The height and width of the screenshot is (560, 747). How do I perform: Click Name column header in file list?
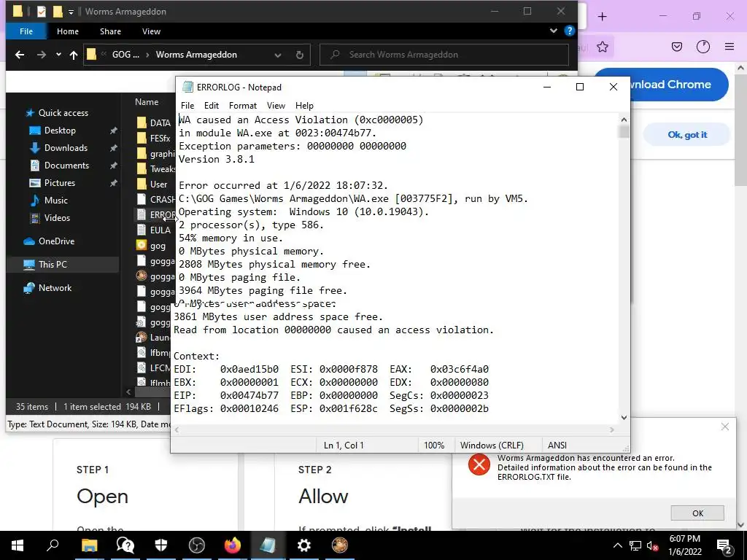(x=146, y=102)
